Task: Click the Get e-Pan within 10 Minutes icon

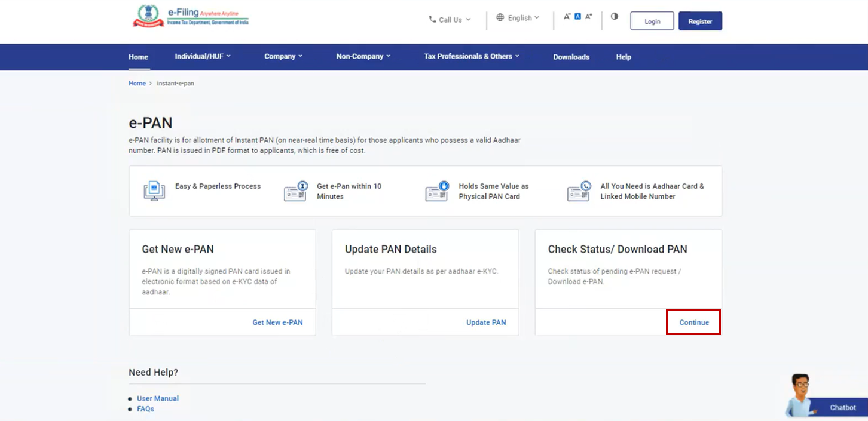Action: [x=296, y=191]
